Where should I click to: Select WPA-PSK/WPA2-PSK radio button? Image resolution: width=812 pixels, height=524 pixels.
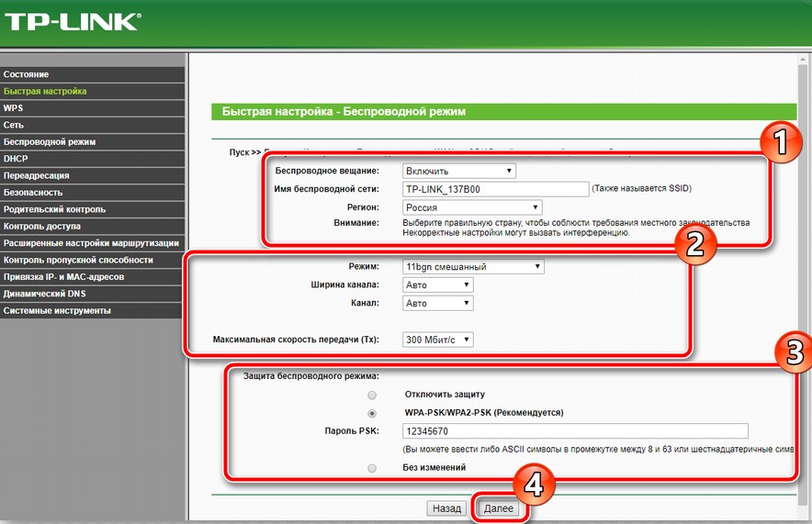(x=372, y=413)
